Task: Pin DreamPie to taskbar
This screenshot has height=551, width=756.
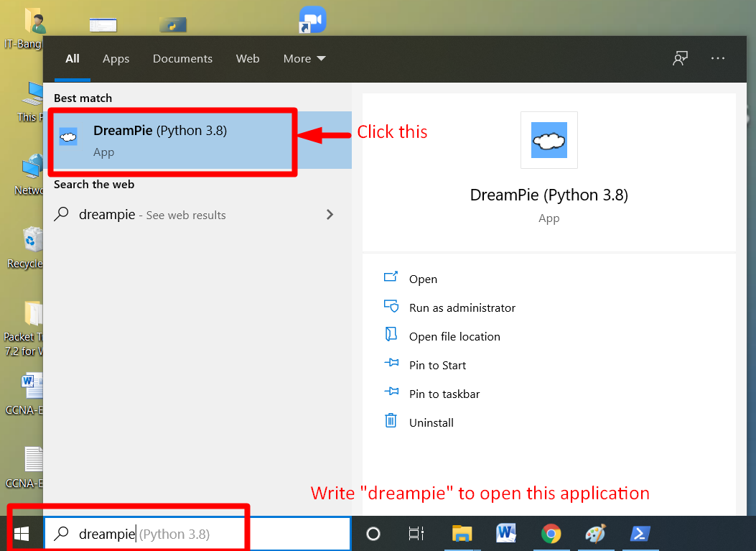Action: tap(445, 394)
